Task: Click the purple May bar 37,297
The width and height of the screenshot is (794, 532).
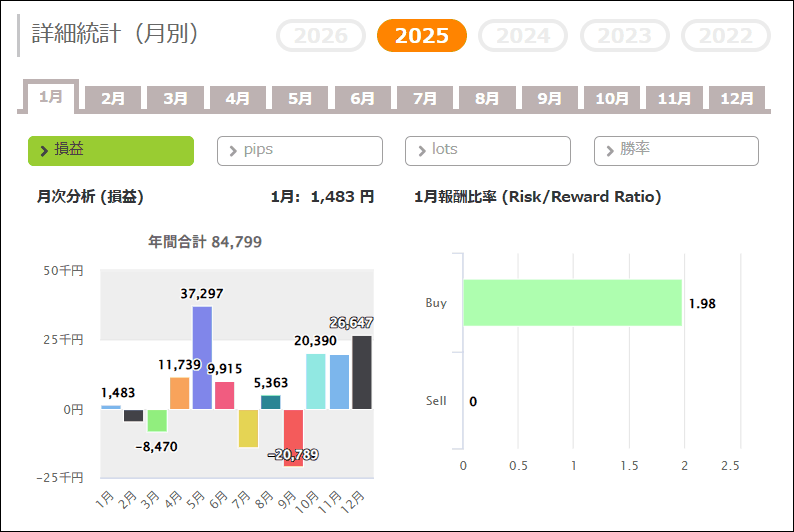Action: [202, 358]
